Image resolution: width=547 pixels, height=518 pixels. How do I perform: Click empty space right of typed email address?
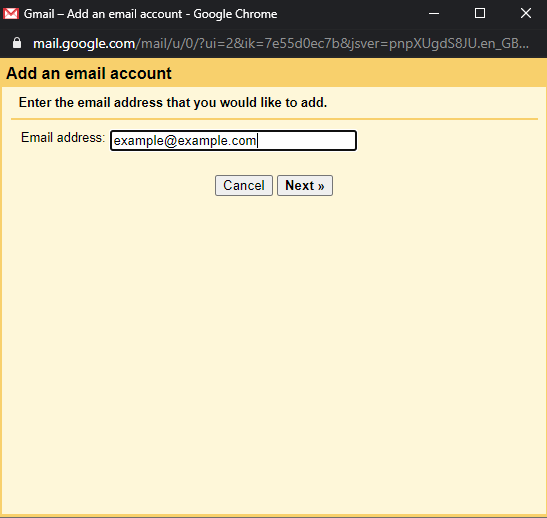point(306,141)
